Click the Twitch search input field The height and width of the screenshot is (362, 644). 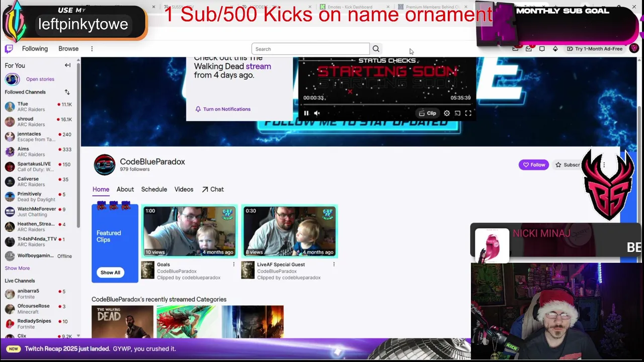(310, 49)
